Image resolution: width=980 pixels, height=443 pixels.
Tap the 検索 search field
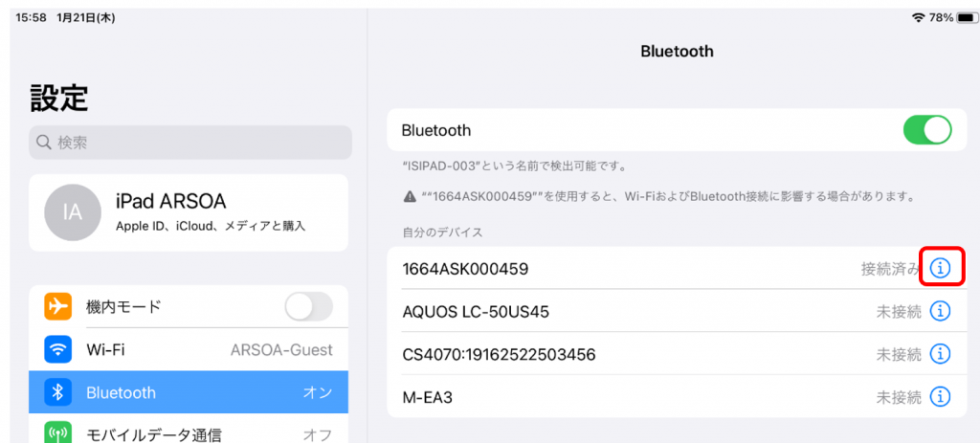191,143
